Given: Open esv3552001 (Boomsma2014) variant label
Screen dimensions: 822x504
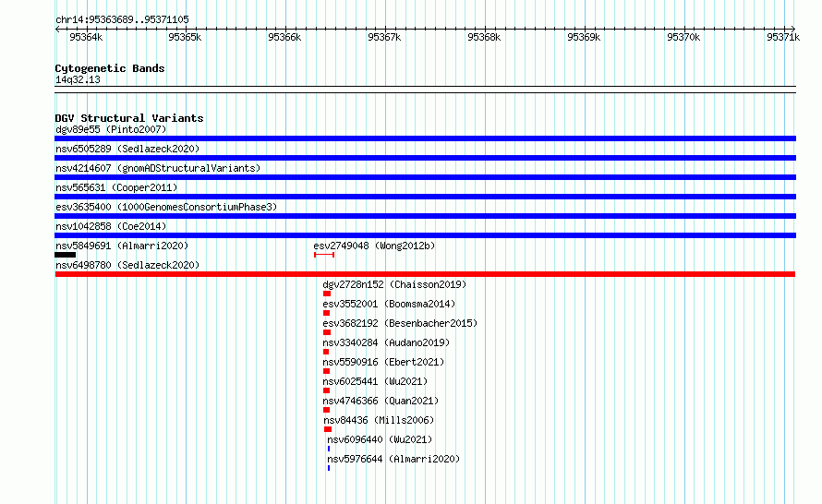Looking at the screenshot, I should click(x=389, y=304).
